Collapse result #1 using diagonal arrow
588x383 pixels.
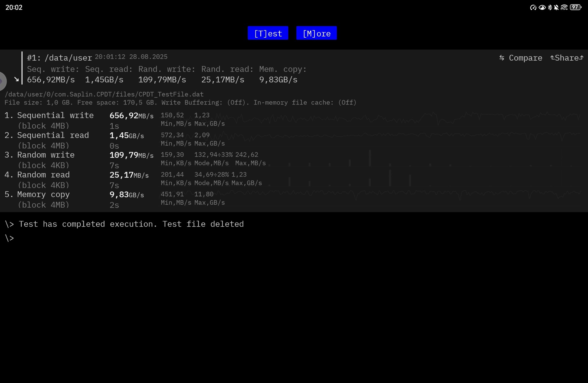(x=16, y=79)
